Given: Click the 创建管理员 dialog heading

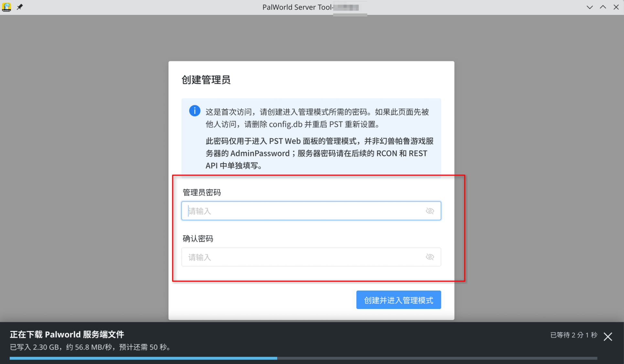Looking at the screenshot, I should (206, 80).
